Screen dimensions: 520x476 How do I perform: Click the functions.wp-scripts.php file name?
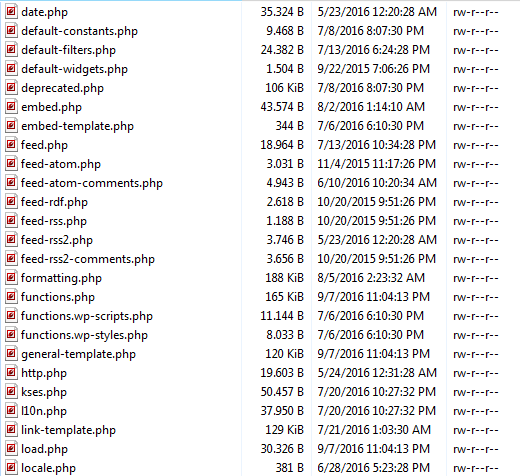(x=87, y=316)
